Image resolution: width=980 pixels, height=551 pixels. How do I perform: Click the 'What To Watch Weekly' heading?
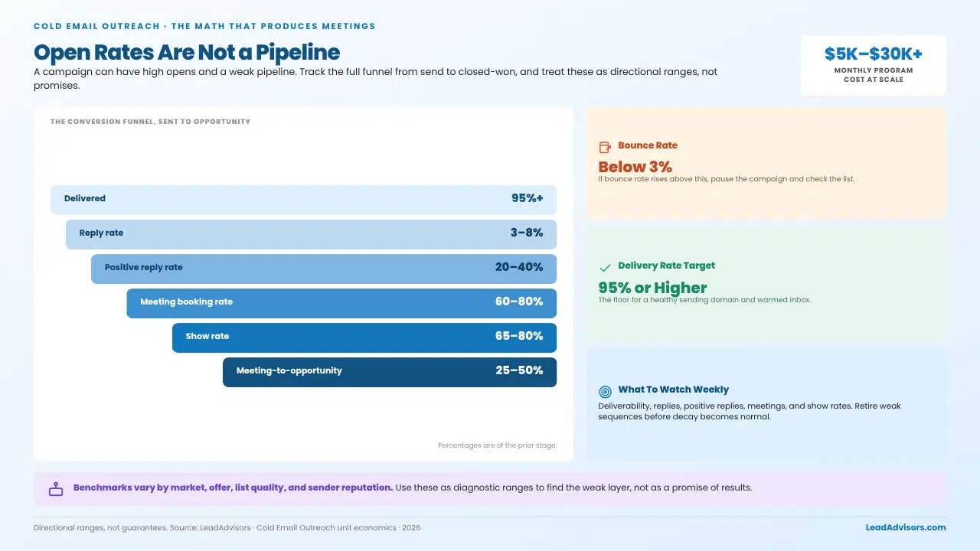[673, 390]
